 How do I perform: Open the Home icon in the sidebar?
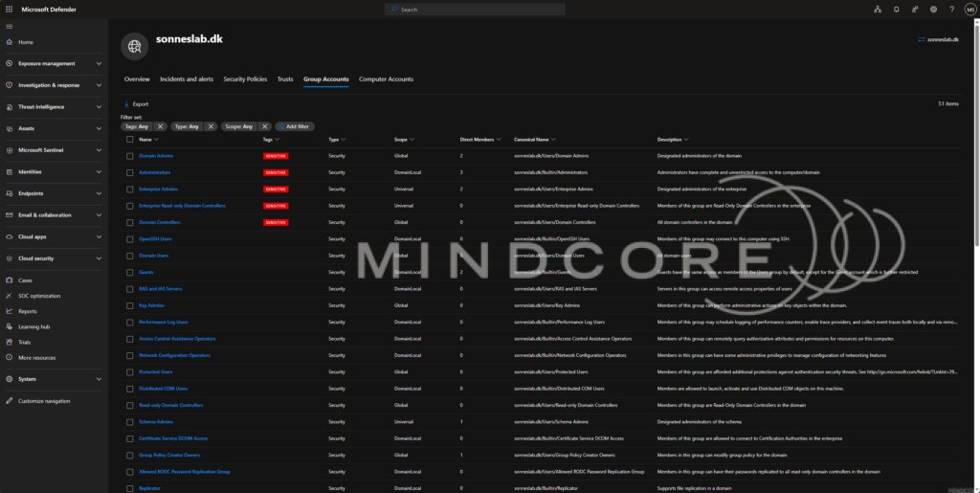coord(9,42)
